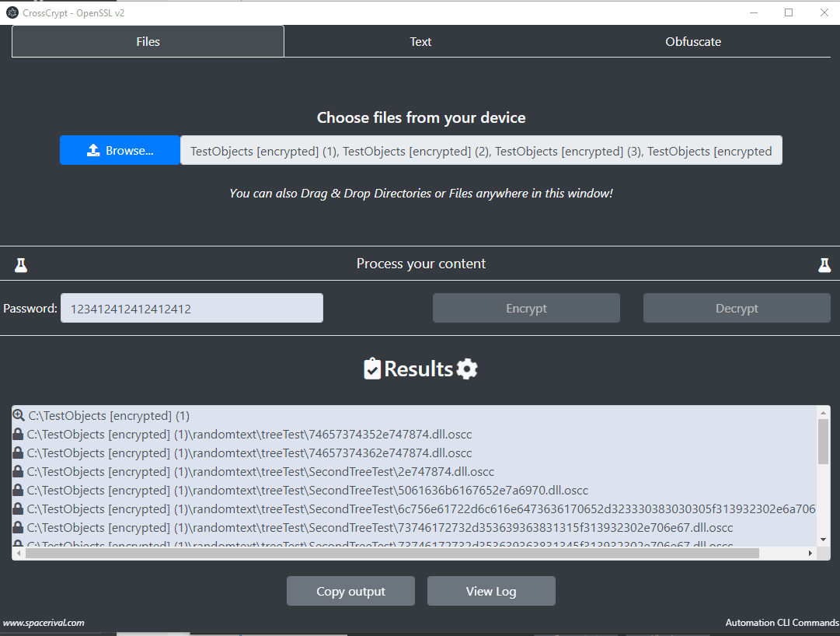Image resolution: width=840 pixels, height=636 pixels.
Task: Click the lock icon for SecondTreeTest\2e747874.dll.oscc
Action: [18, 471]
